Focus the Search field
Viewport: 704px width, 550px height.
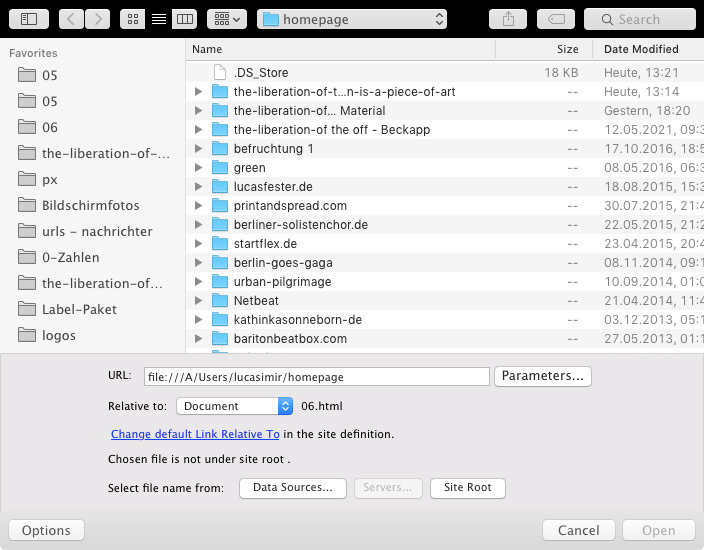tap(640, 19)
